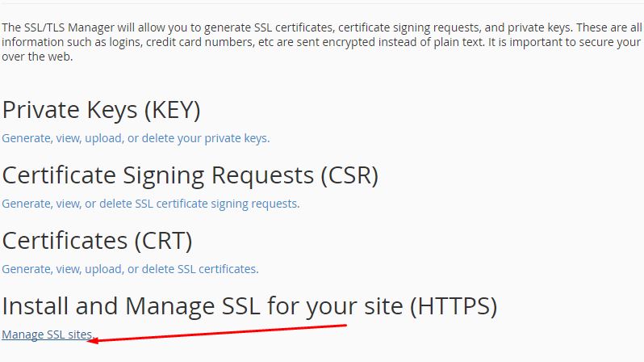Image resolution: width=644 pixels, height=362 pixels.
Task: Click the (HTTPS) text in the last heading
Action: click(454, 306)
